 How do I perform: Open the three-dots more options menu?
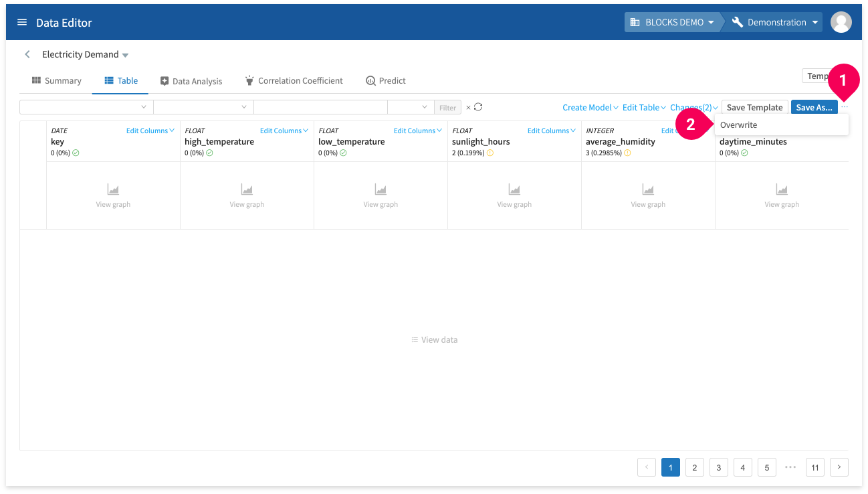pos(844,107)
